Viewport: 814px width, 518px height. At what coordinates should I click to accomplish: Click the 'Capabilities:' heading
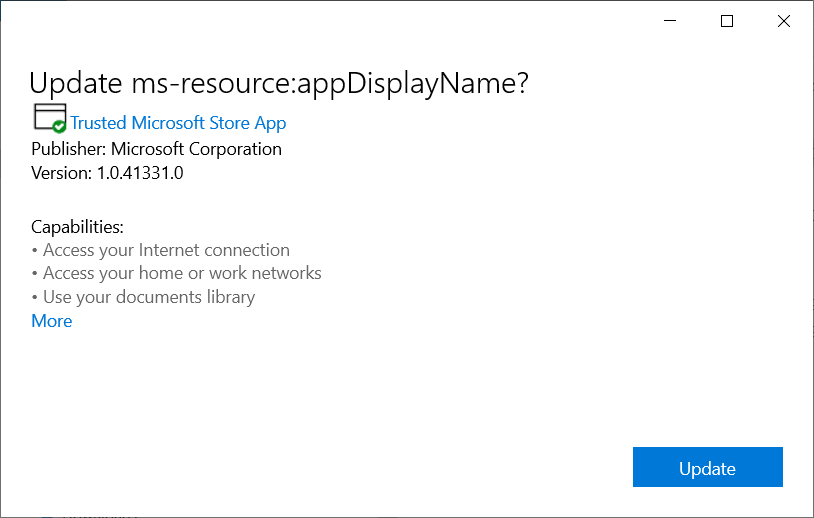click(77, 227)
